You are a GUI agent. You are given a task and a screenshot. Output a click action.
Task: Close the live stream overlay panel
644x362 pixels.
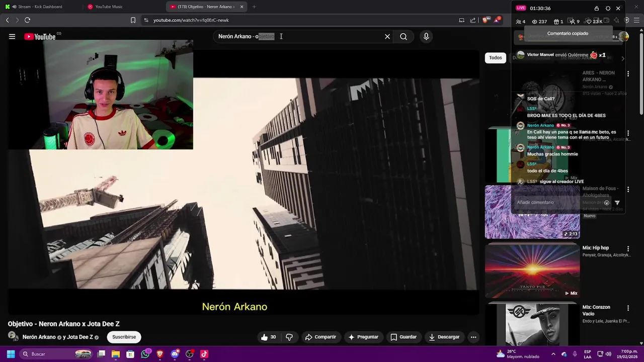[618, 8]
